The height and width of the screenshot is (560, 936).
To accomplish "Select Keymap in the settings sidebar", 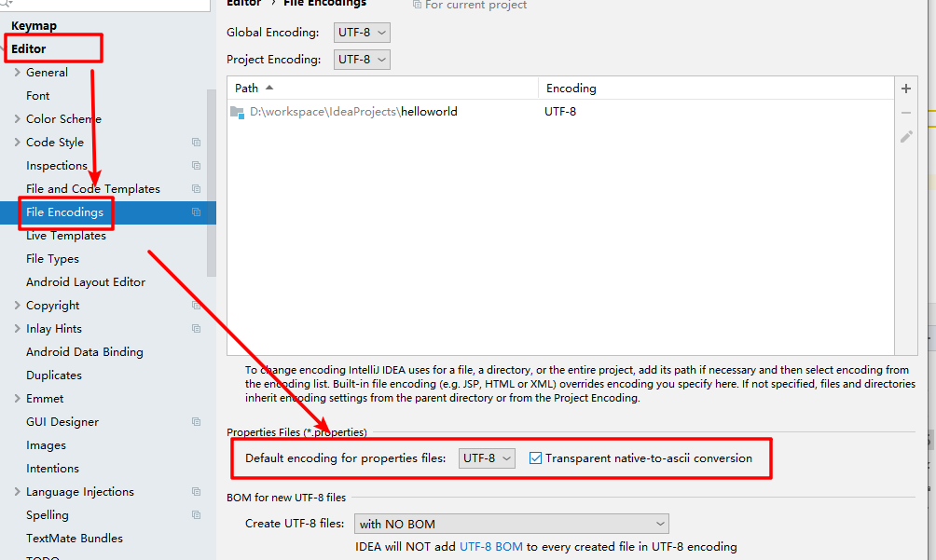I will tap(34, 26).
